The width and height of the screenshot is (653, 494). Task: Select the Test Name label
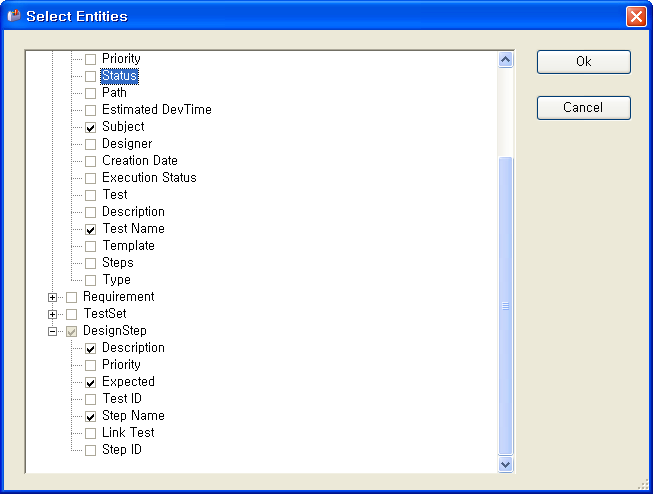(x=133, y=229)
